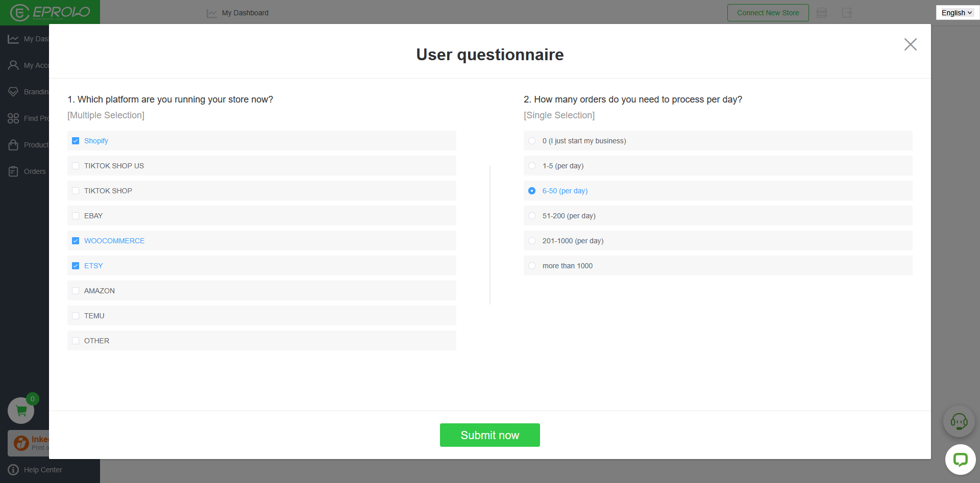This screenshot has width=980, height=483.
Task: Uncheck the Shopify platform checkbox
Action: point(76,141)
